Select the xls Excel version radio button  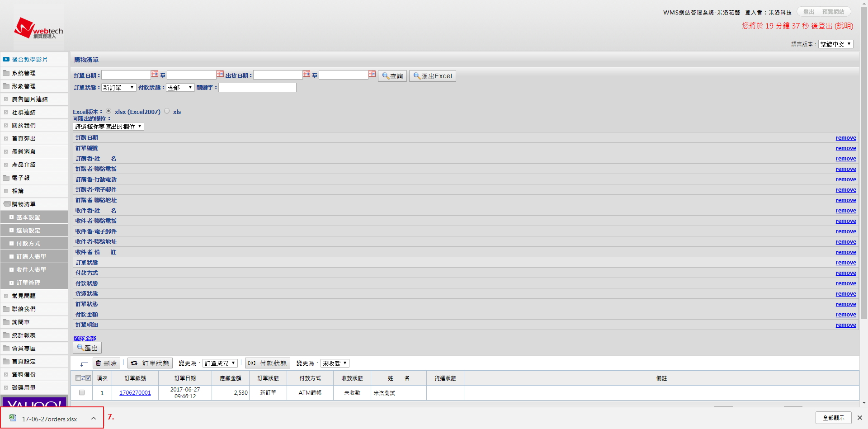pyautogui.click(x=167, y=111)
